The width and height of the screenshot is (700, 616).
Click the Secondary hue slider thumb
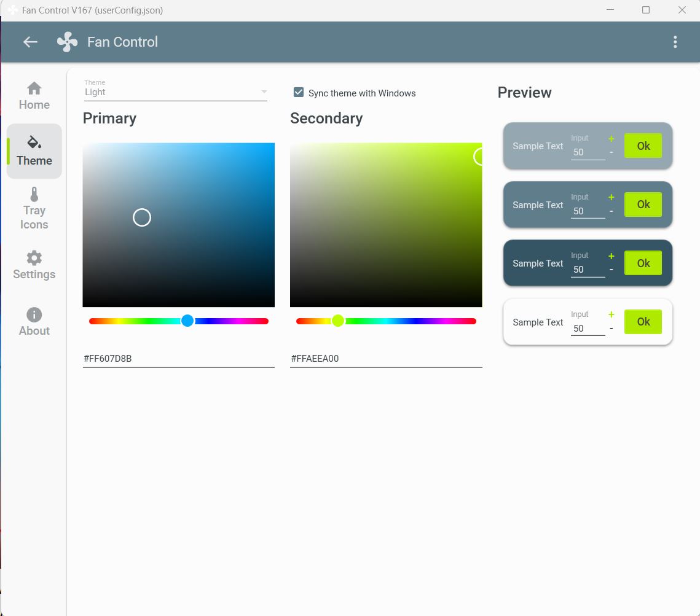[338, 321]
